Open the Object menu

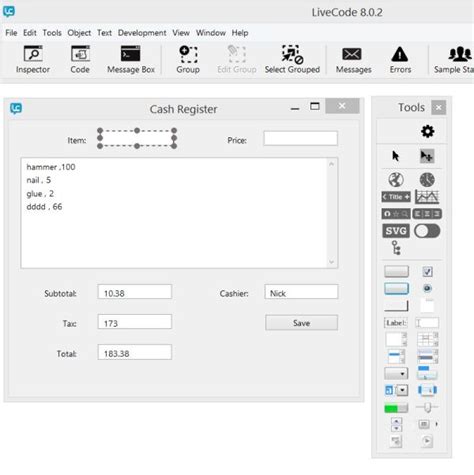tap(79, 33)
